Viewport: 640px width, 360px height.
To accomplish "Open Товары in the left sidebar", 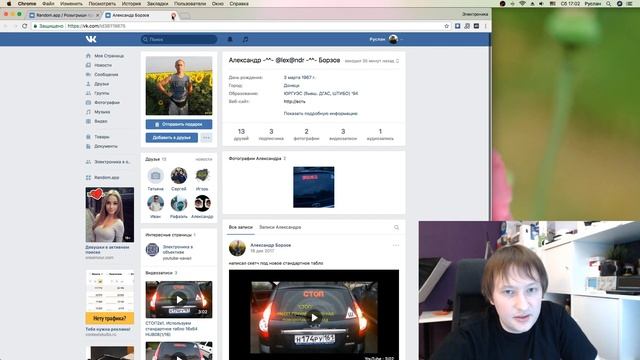I will [x=102, y=137].
